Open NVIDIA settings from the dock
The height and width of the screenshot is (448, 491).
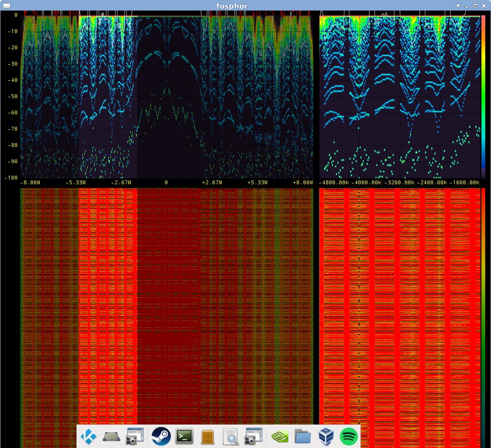point(279,436)
